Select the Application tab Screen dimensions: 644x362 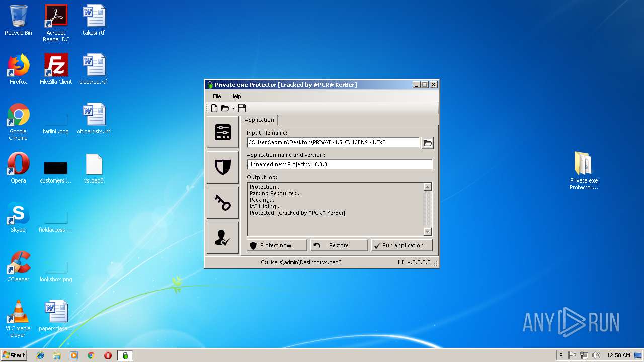(x=259, y=120)
